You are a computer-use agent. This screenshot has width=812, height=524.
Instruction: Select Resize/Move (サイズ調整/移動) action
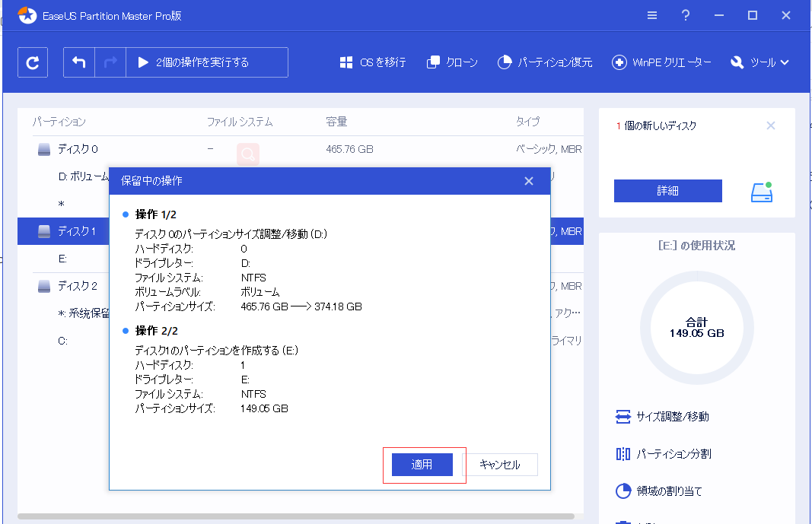(663, 417)
